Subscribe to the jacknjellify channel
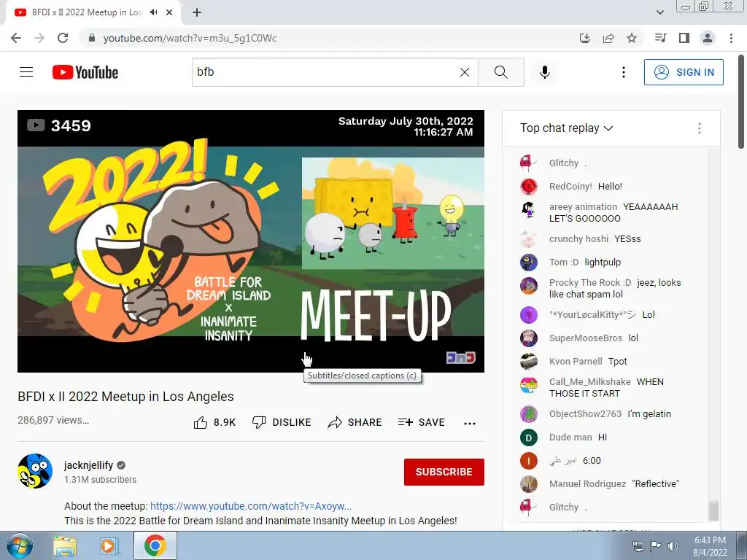This screenshot has width=747, height=560. point(444,472)
